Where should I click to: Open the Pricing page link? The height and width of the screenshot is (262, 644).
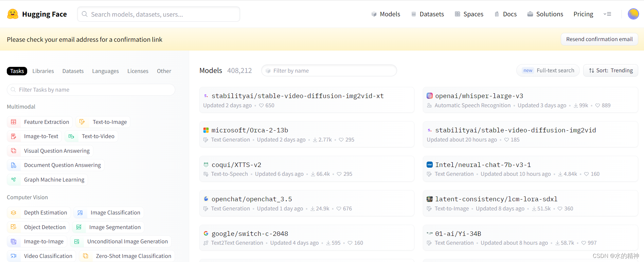point(583,14)
